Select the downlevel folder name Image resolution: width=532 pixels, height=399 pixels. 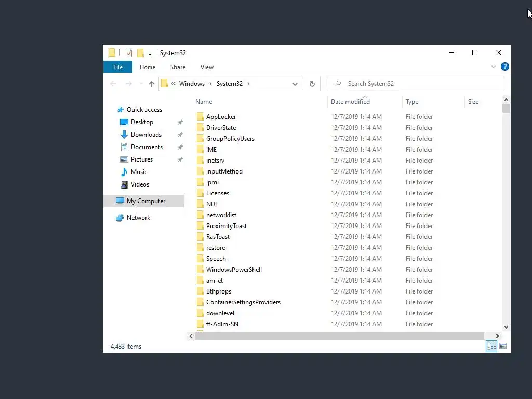pos(220,313)
